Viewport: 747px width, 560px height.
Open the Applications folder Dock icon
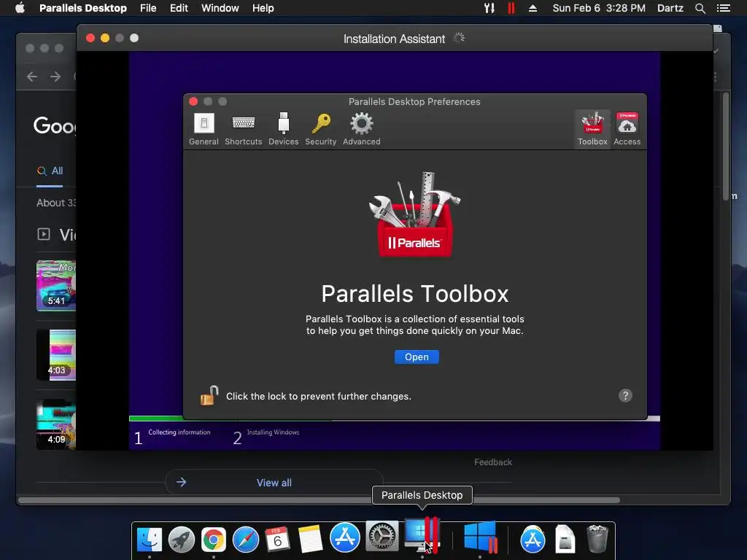(x=532, y=539)
